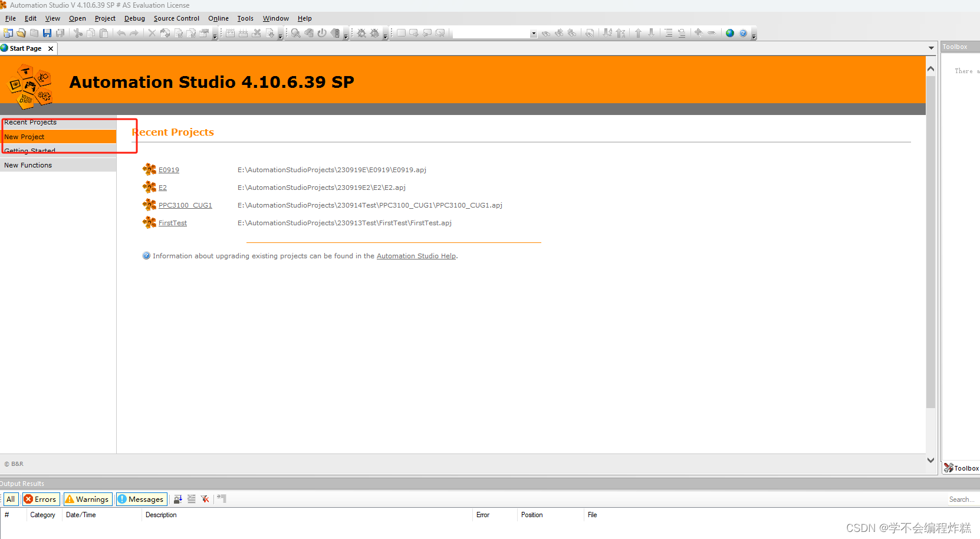Open the PPC3100_CUG1 project link

coord(185,205)
